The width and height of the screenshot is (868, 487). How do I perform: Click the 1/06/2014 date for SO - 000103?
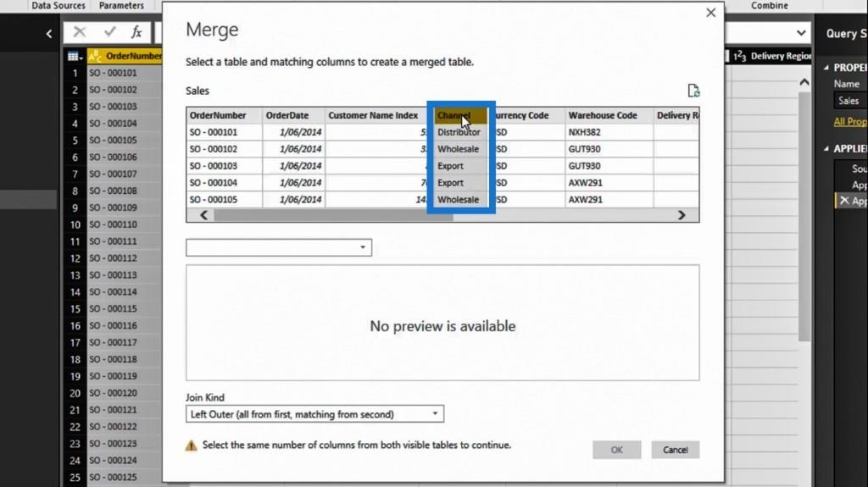click(293, 166)
